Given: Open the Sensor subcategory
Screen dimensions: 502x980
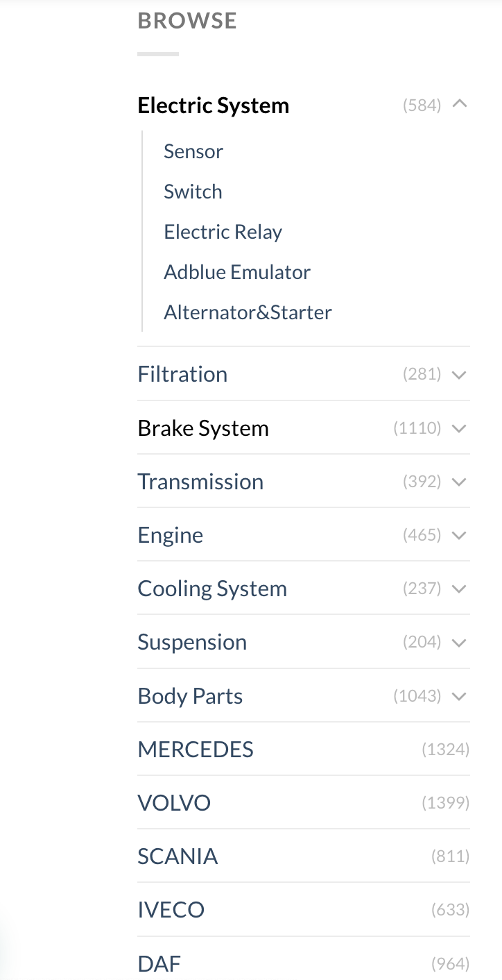Looking at the screenshot, I should coord(193,151).
